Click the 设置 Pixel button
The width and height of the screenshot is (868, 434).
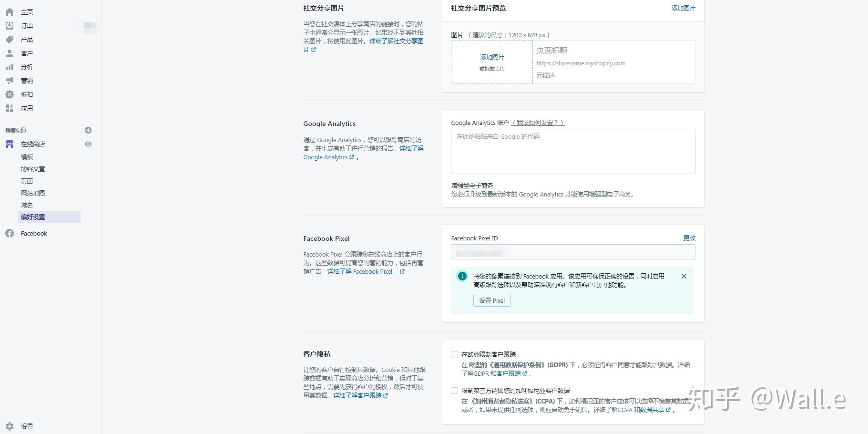(x=492, y=300)
